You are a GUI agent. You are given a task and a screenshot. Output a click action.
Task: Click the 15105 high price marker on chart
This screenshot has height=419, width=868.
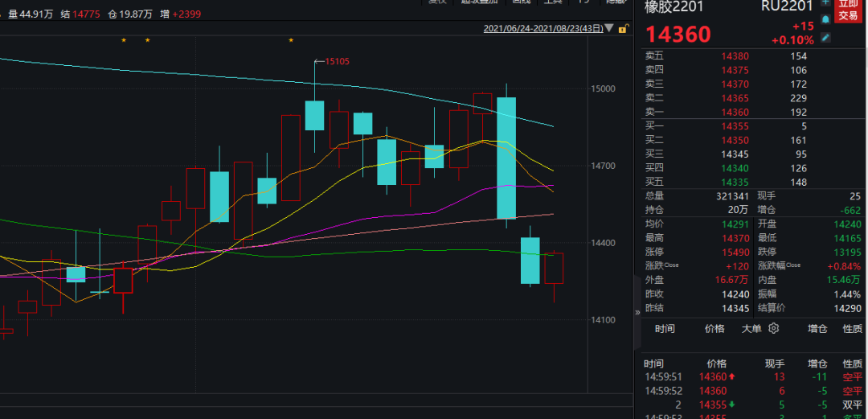(337, 61)
